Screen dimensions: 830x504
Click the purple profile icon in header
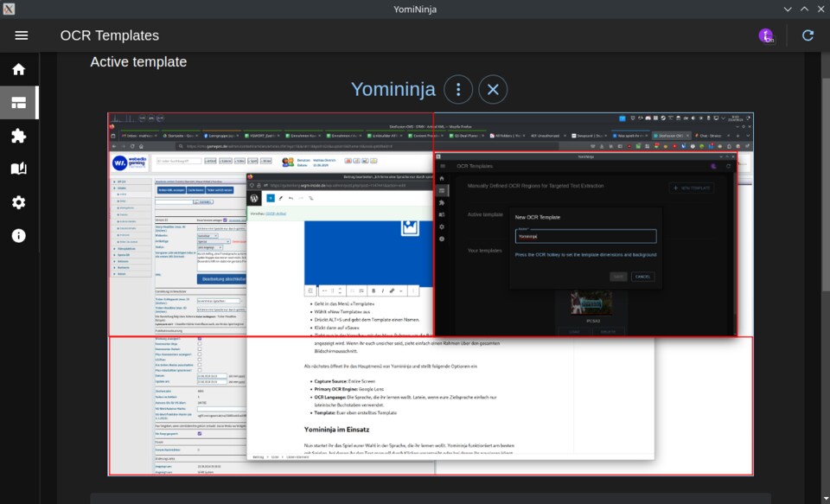click(x=766, y=35)
